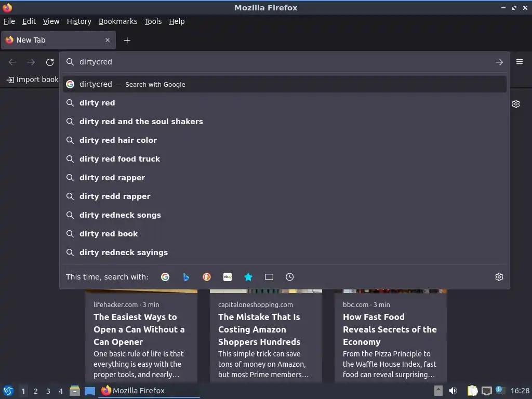Open network tray icon
The width and height of the screenshot is (532, 399).
(487, 391)
